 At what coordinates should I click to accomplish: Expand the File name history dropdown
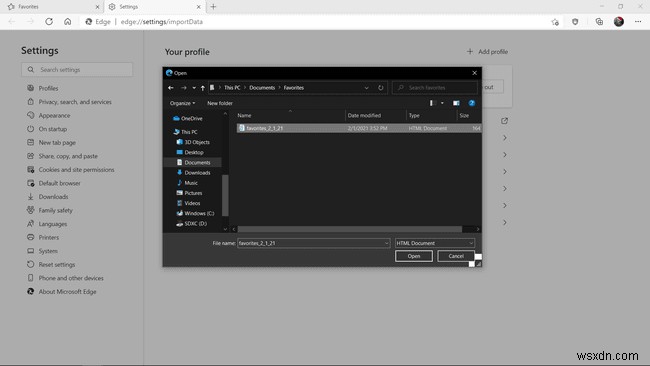(x=386, y=243)
